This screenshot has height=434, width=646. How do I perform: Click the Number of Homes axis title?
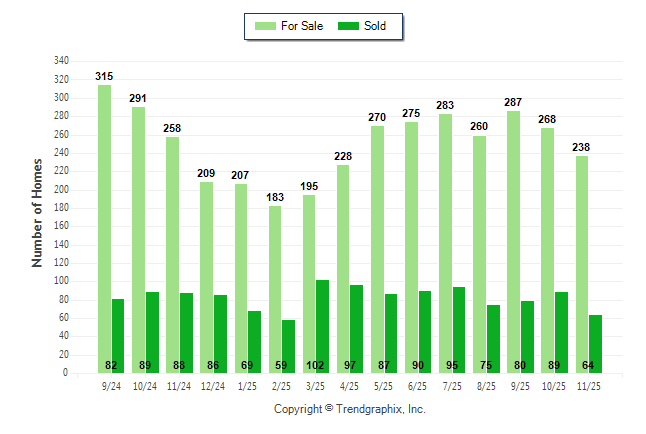38,212
